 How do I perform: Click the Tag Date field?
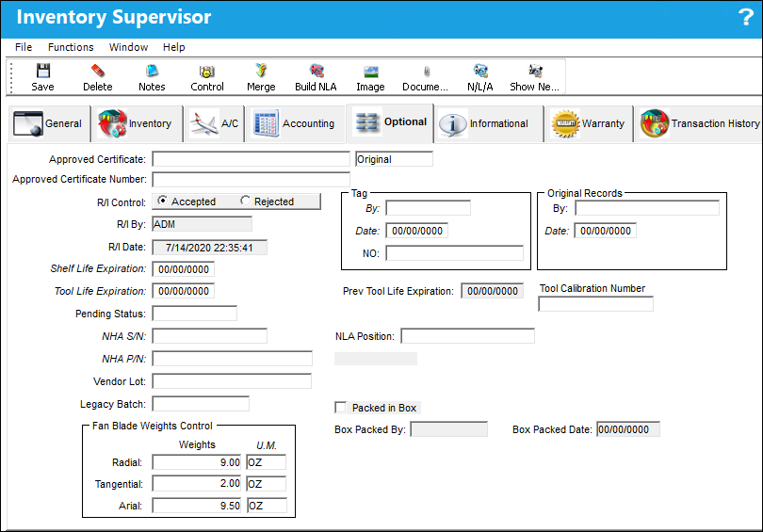[x=417, y=231]
